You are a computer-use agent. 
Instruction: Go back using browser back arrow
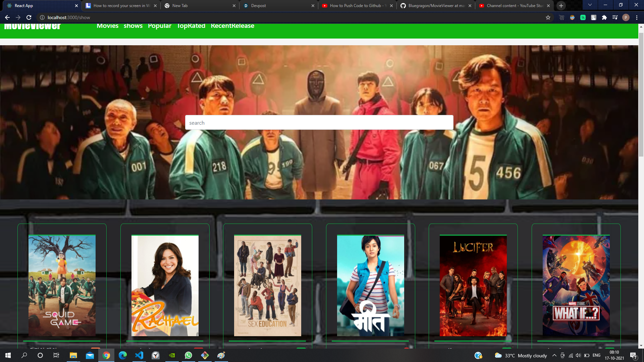[7, 17]
